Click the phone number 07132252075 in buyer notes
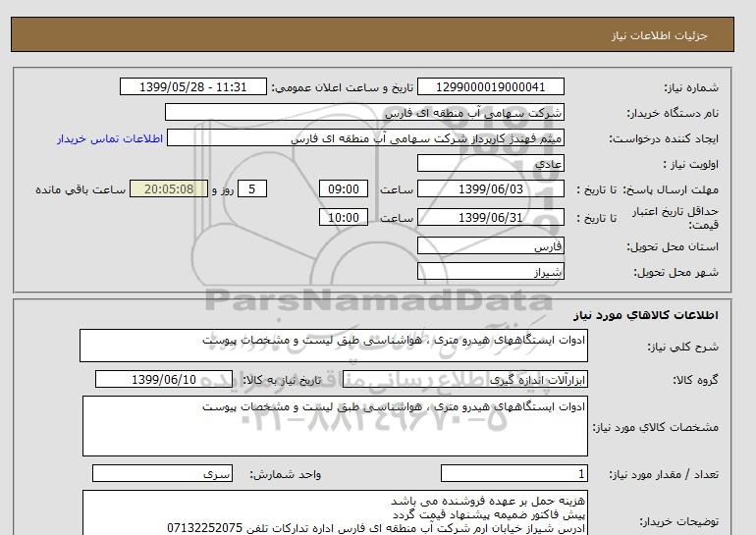Viewport: 756px width, 535px height. point(204,528)
